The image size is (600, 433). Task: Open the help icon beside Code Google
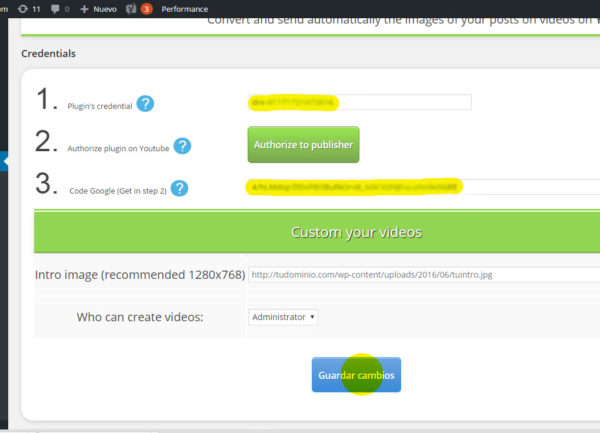coord(179,188)
